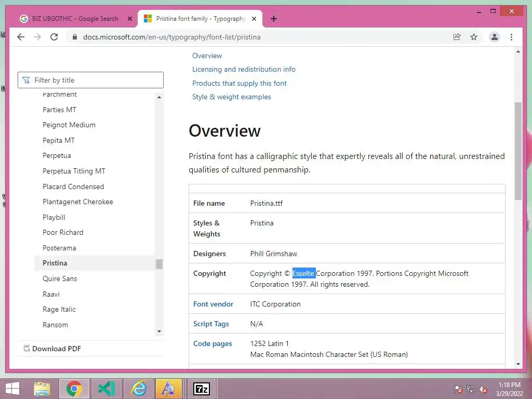
Task: Open the Script Tags link
Action: (x=211, y=324)
